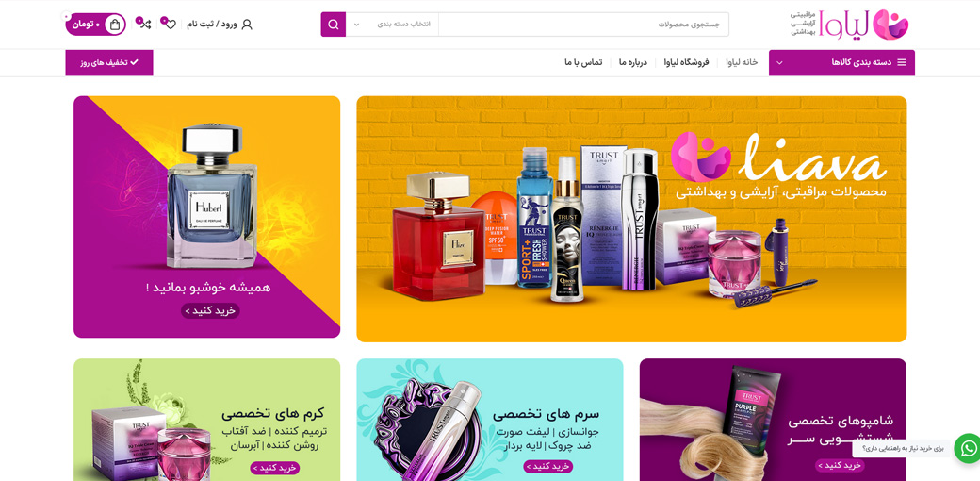This screenshot has height=481, width=980.
Task: Open the انتخاب دسته بندی dropdown
Action: point(393,25)
